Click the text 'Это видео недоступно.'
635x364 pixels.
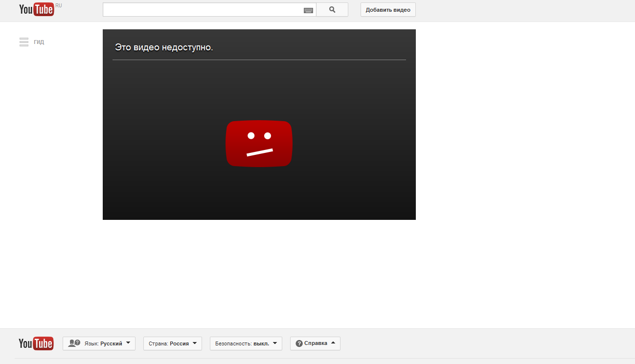tap(164, 47)
